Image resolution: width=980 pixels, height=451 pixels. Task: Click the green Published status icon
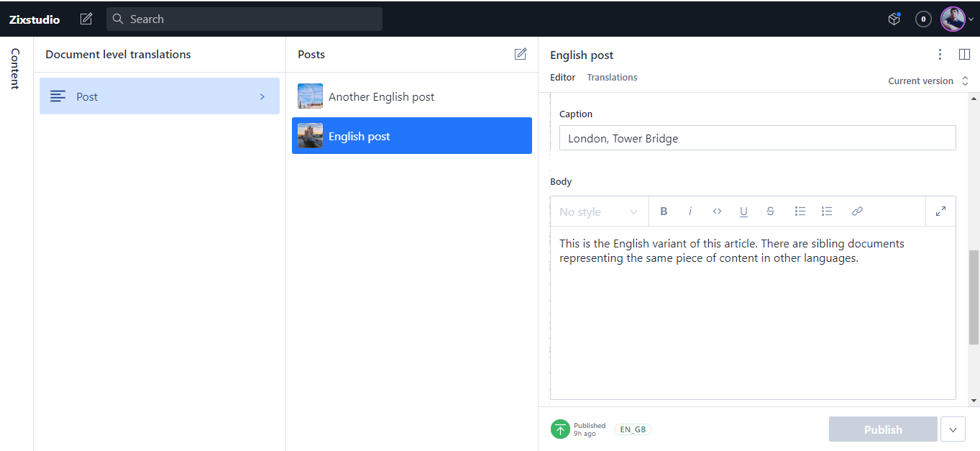[560, 429]
